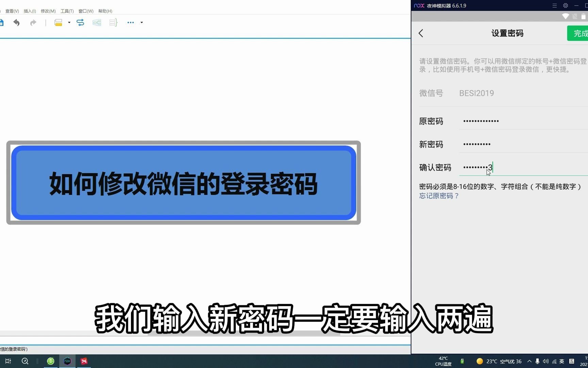Expand the dropdown arrow next to the three-dots icon
This screenshot has width=588, height=368.
pyautogui.click(x=142, y=23)
